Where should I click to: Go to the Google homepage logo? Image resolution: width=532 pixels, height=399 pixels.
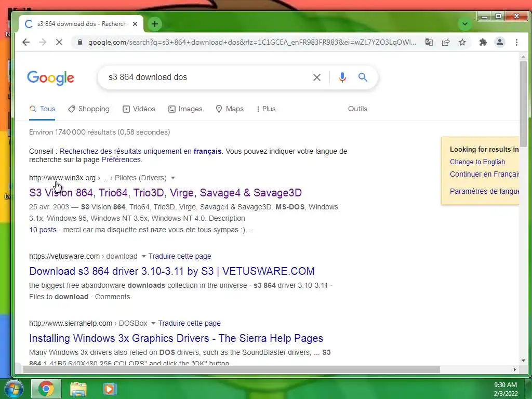point(50,78)
